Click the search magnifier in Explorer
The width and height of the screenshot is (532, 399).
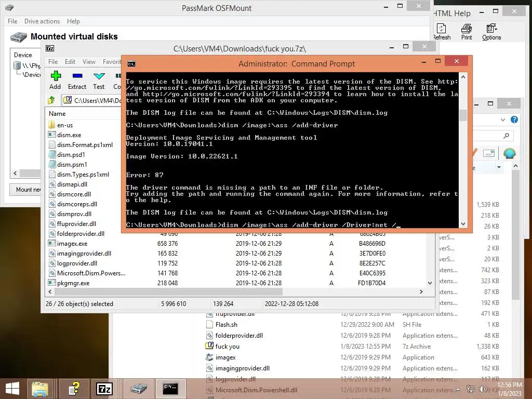[506, 136]
